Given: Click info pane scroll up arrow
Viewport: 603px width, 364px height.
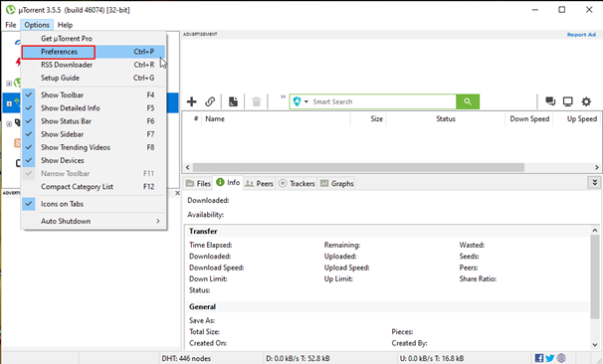Looking at the screenshot, I should pyautogui.click(x=595, y=231).
